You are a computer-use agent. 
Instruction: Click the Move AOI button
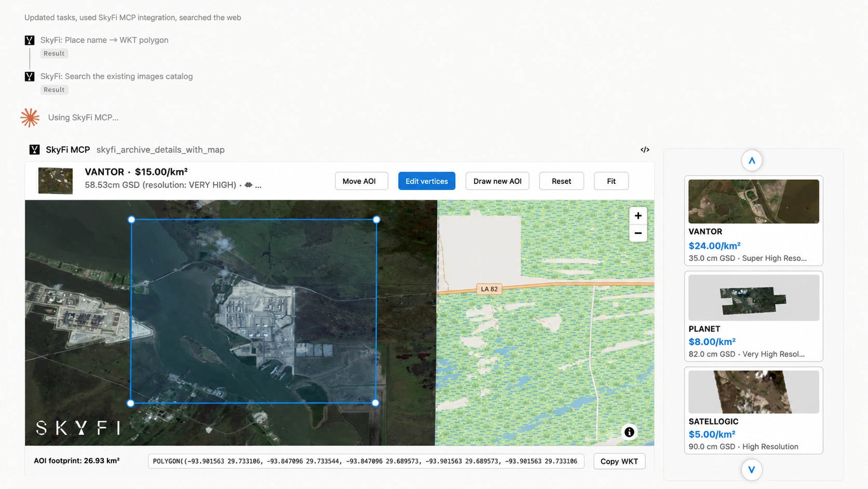(361, 181)
